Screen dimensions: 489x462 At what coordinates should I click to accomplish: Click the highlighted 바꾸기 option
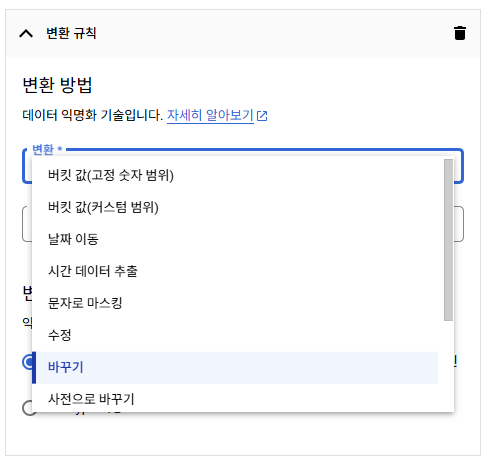pyautogui.click(x=235, y=367)
